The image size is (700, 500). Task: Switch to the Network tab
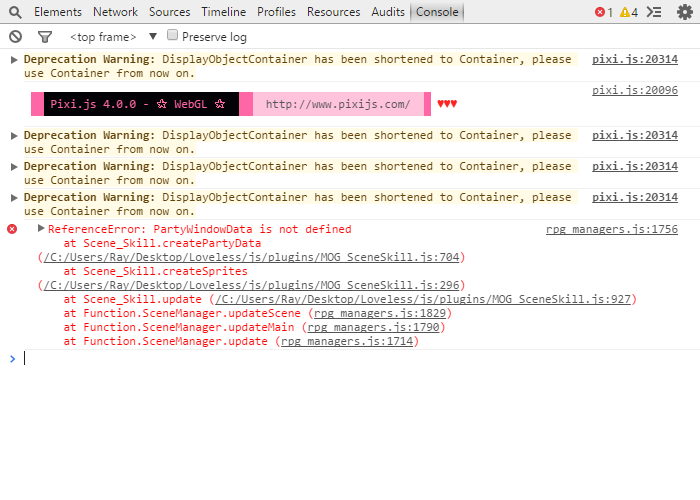[115, 12]
